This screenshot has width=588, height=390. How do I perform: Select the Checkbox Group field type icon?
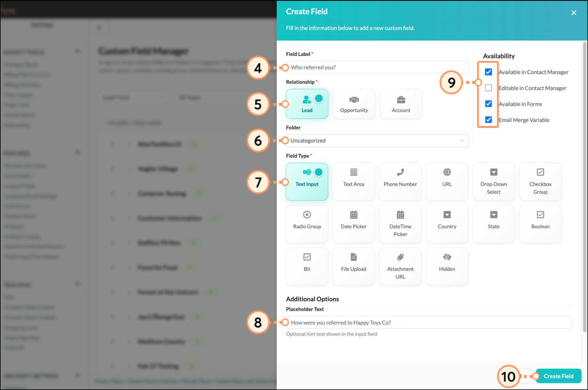click(540, 172)
